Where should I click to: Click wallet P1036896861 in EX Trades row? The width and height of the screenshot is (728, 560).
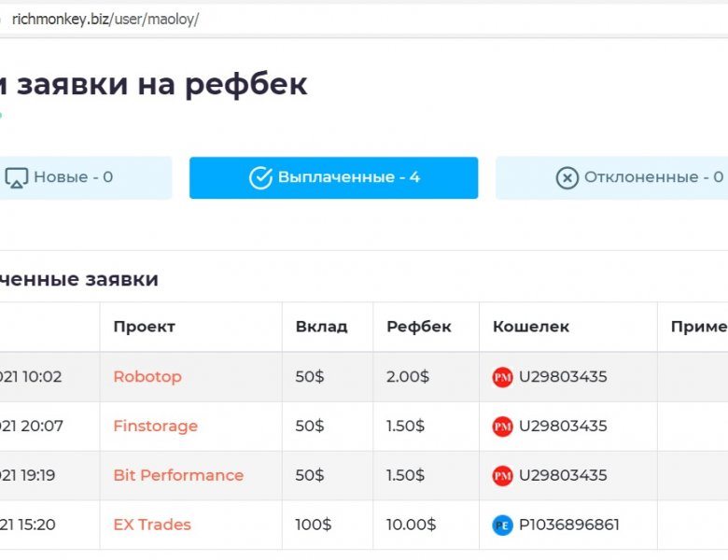click(x=568, y=525)
